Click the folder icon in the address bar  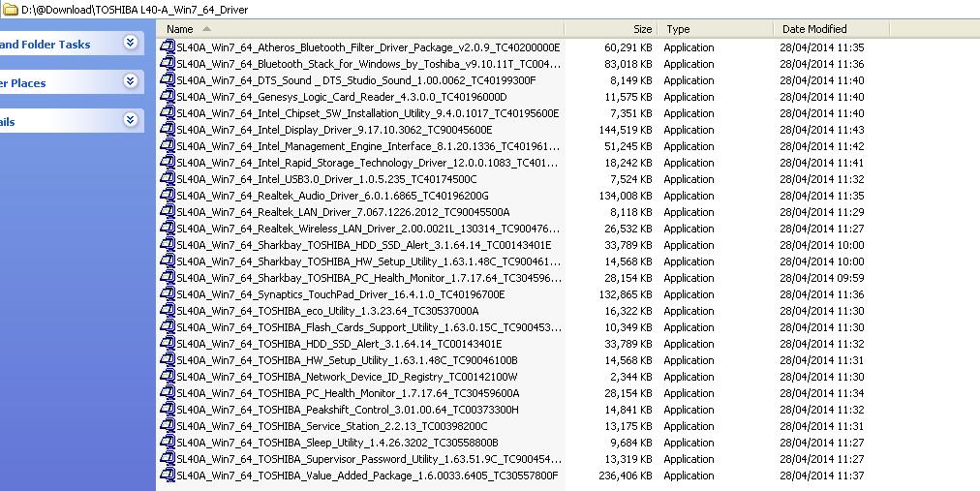[x=10, y=10]
